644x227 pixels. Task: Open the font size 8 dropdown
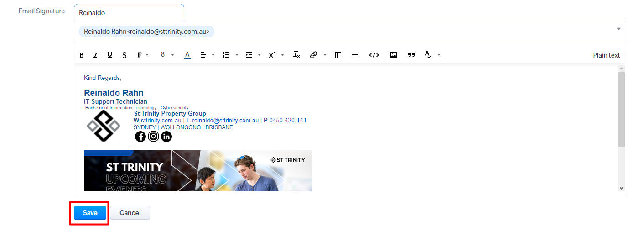pyautogui.click(x=167, y=55)
